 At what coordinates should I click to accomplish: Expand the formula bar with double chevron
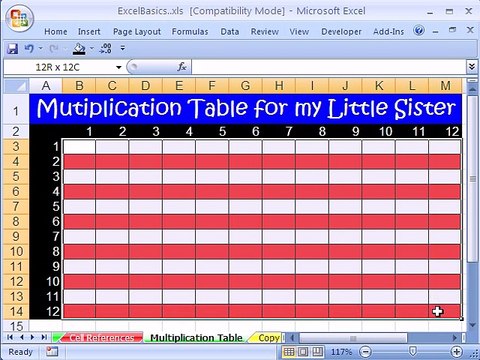point(471,67)
